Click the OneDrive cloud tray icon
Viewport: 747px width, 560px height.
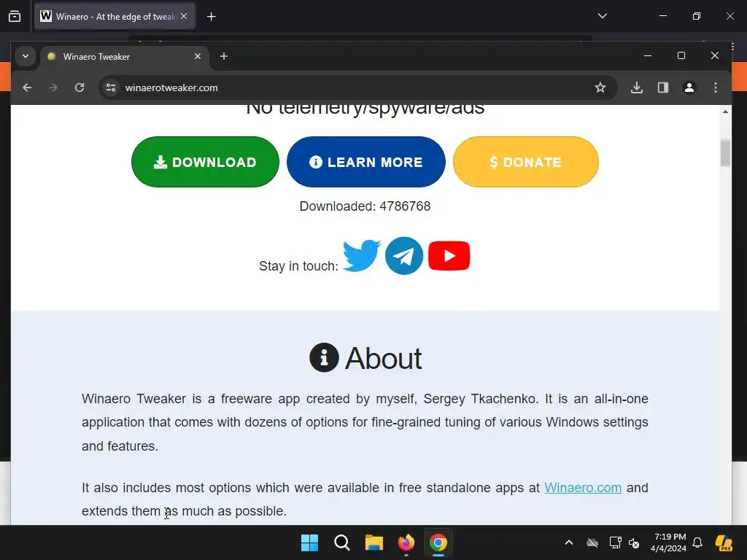pos(592,542)
